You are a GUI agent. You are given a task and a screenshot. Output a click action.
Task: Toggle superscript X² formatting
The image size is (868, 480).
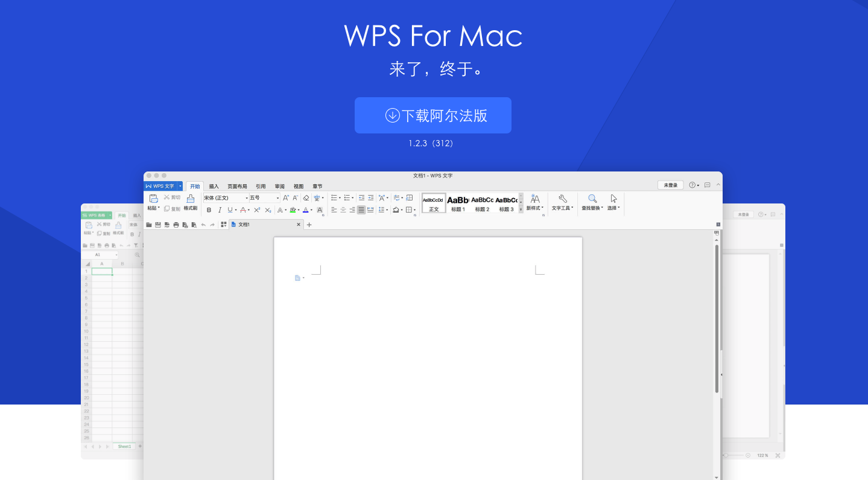coord(257,210)
